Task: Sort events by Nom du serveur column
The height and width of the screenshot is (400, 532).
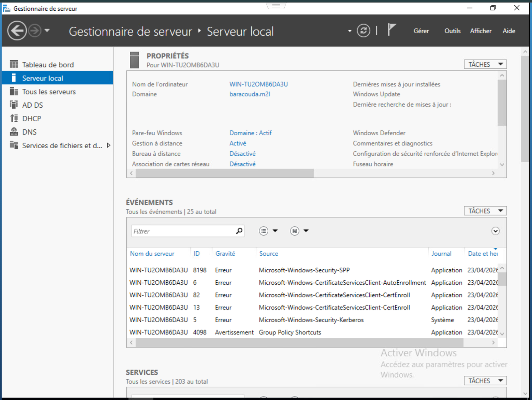Action: point(152,254)
